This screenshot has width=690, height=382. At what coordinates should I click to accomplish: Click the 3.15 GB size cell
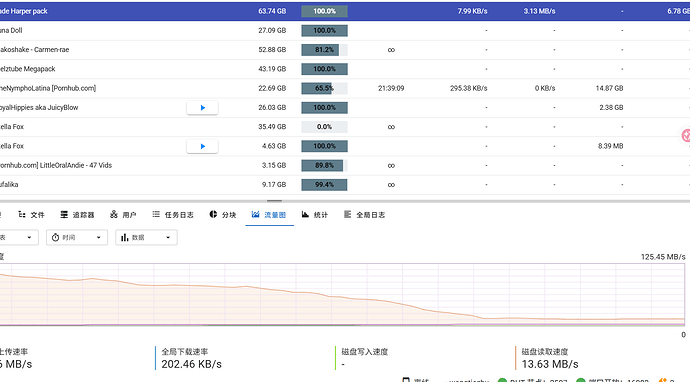(274, 165)
